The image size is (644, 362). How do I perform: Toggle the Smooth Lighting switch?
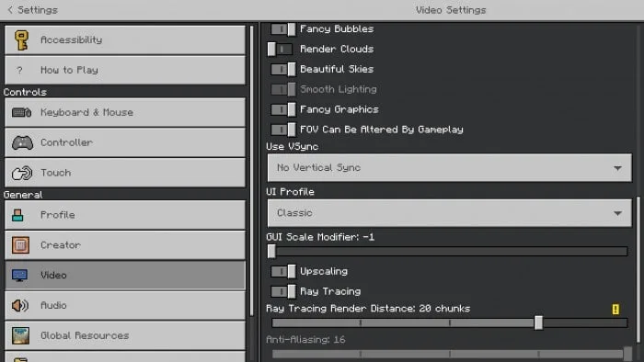pyautogui.click(x=282, y=89)
